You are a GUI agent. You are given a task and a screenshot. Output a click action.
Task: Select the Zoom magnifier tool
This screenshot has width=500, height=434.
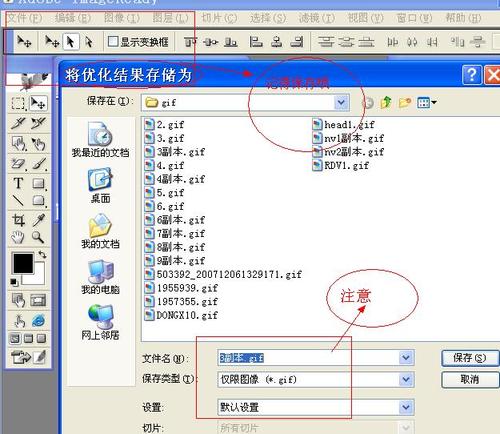coord(38,237)
